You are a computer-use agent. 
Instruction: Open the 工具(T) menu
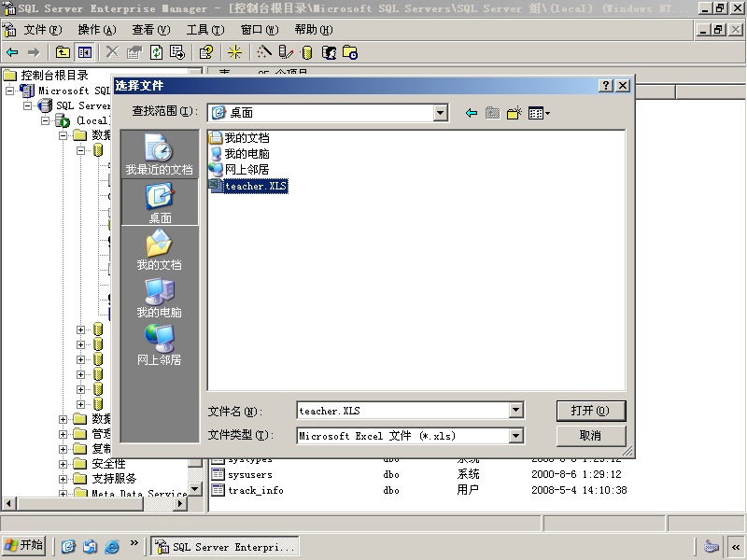coord(205,30)
